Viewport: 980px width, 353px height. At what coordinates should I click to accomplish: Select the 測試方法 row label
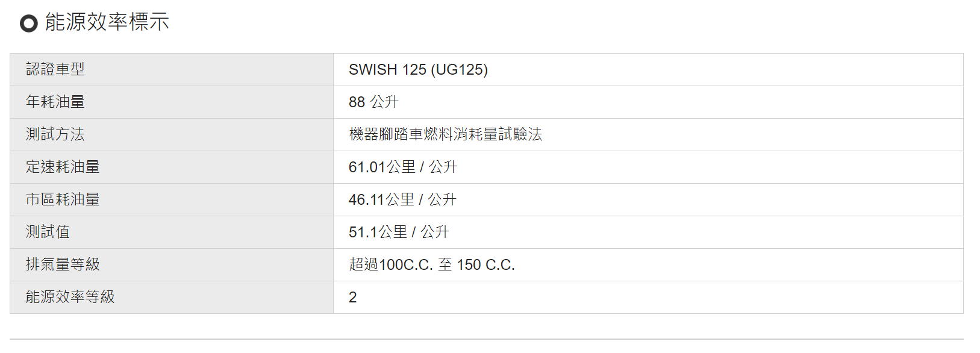[172, 134]
